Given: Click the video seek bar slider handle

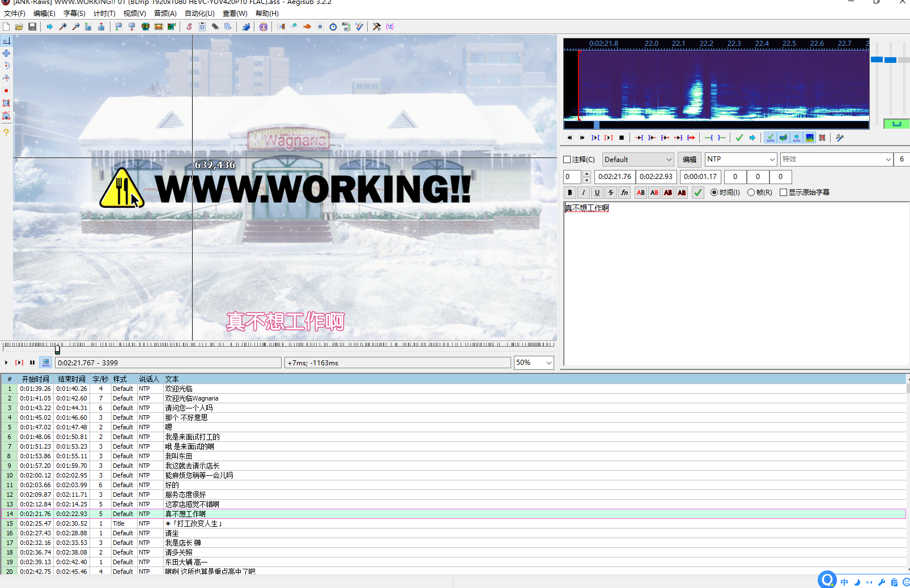Looking at the screenshot, I should tap(57, 348).
